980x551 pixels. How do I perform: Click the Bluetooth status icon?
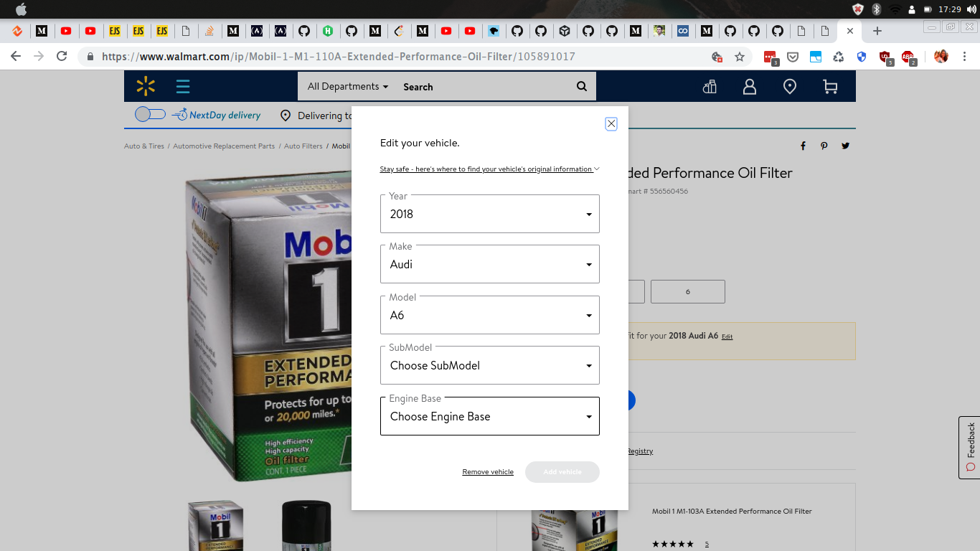(876, 9)
